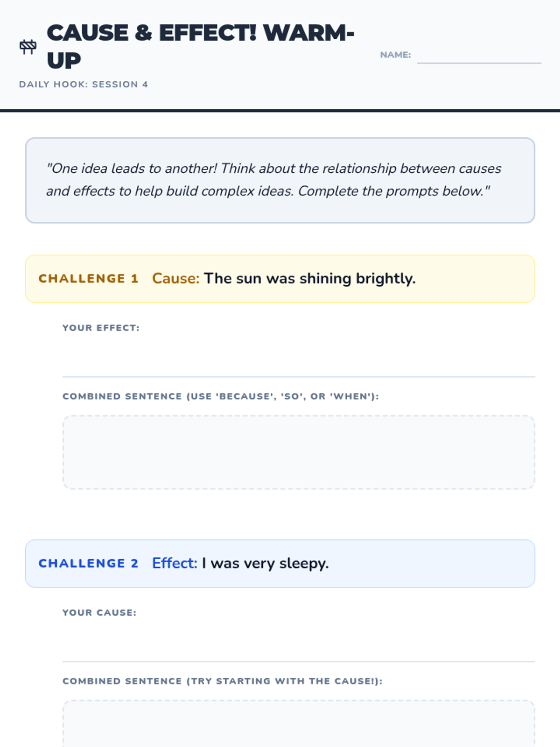560x747 pixels.
Task: Select 'The sun was shining brightly' text
Action: pyautogui.click(x=309, y=279)
